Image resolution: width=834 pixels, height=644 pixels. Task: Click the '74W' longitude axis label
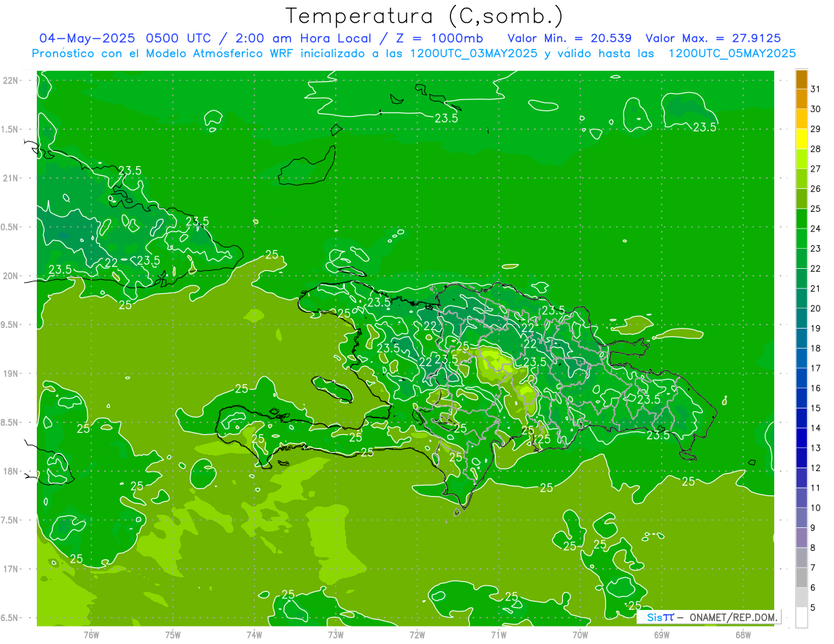tap(254, 635)
